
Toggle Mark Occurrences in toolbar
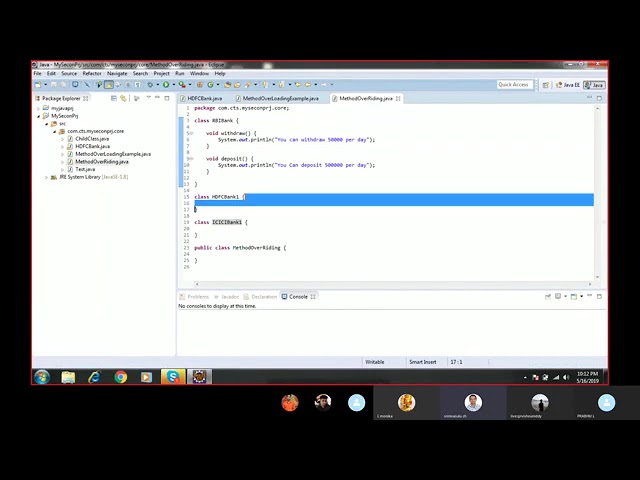[x=109, y=84]
